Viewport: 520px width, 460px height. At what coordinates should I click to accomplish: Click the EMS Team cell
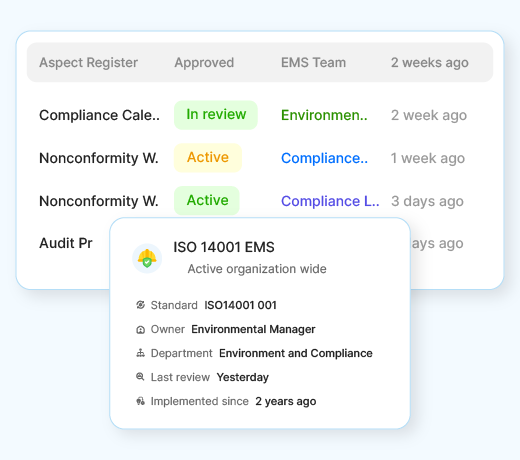[313, 62]
